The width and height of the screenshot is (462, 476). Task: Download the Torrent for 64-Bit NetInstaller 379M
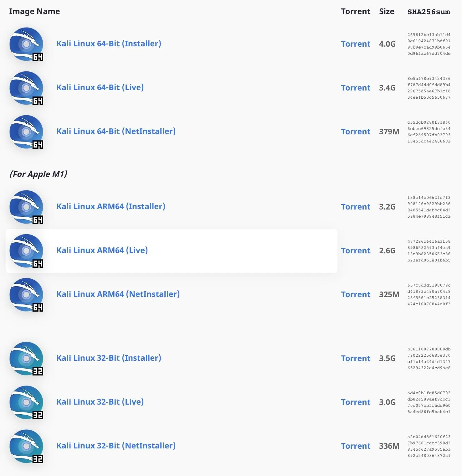[x=356, y=132]
